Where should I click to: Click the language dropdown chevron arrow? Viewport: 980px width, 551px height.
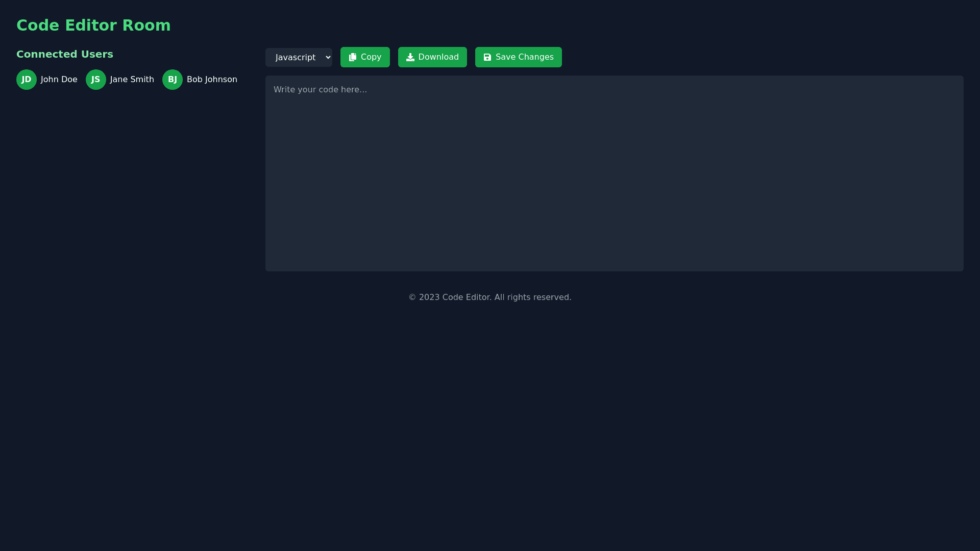pyautogui.click(x=328, y=58)
